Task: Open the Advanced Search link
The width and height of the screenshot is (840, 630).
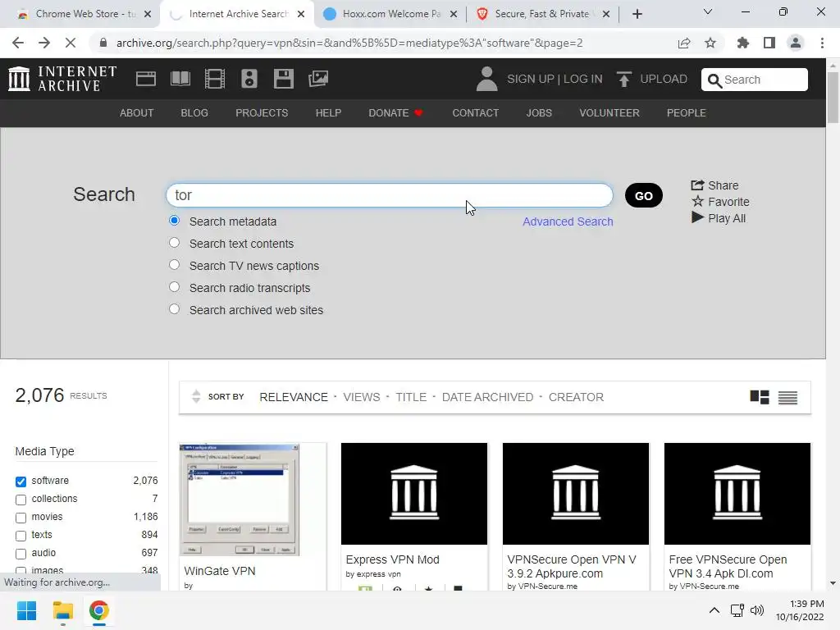Action: [568, 221]
